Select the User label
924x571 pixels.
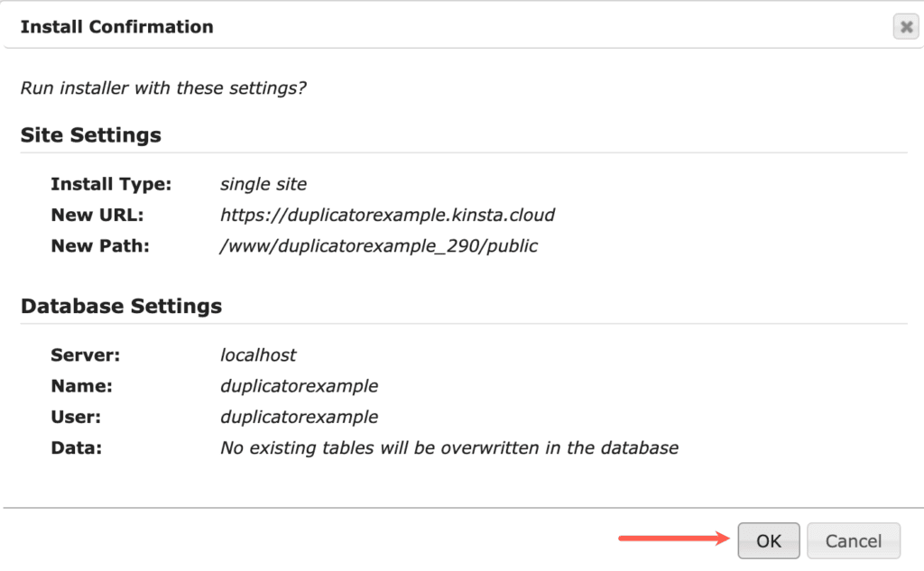point(75,417)
